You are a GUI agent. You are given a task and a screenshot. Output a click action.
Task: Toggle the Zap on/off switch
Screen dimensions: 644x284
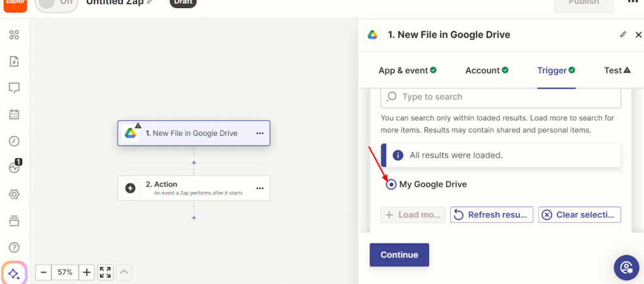pyautogui.click(x=56, y=4)
